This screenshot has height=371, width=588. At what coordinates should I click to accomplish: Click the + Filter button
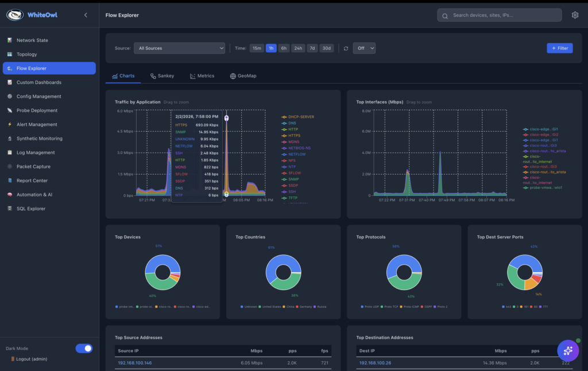pos(559,48)
